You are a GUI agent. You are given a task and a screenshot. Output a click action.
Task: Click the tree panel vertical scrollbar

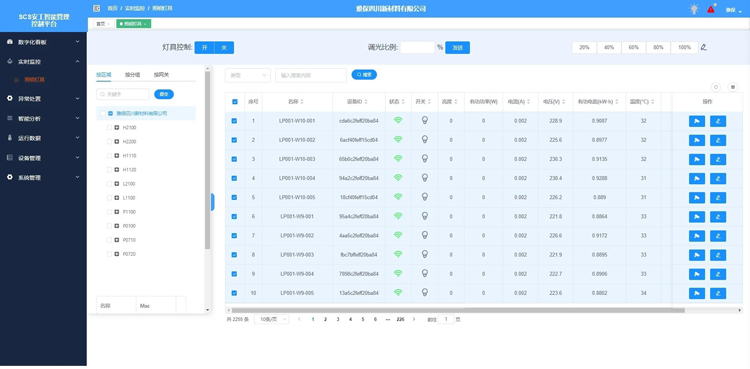tap(208, 160)
